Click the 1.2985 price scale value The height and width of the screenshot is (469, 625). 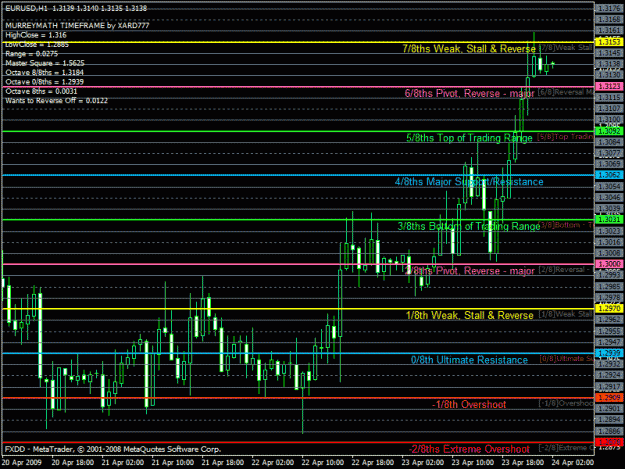tap(610, 287)
